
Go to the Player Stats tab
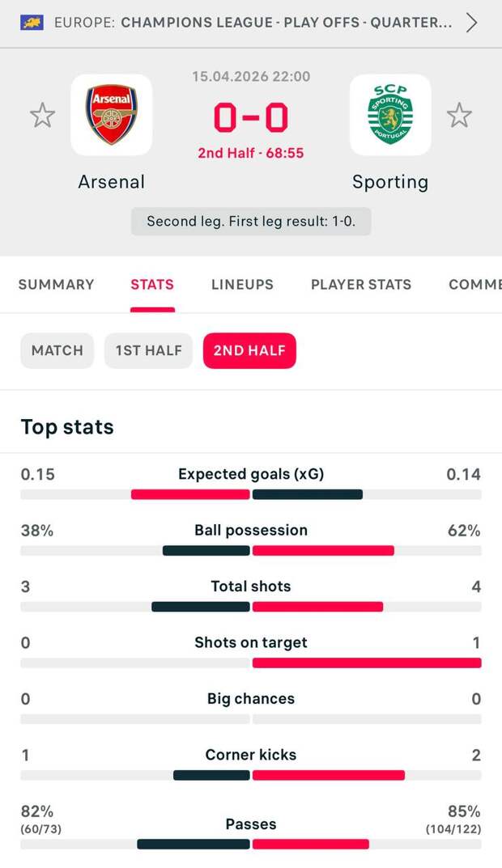[361, 285]
